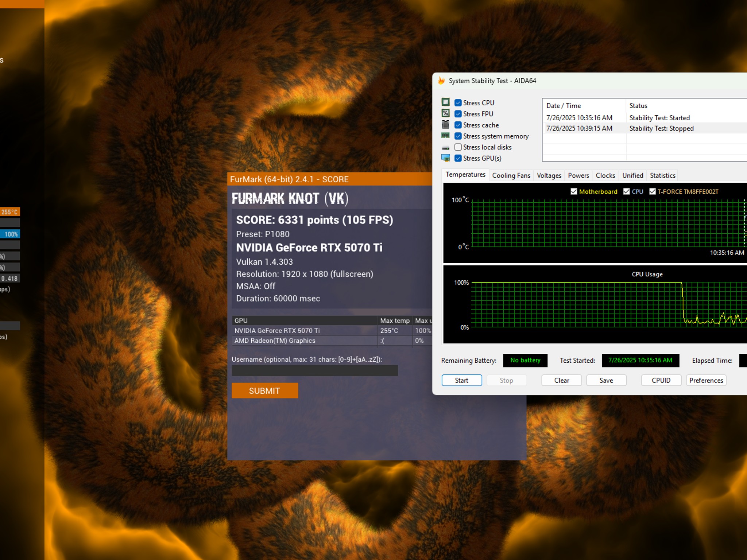Image resolution: width=747 pixels, height=560 pixels.
Task: Submit the FurMark score
Action: coord(265,390)
